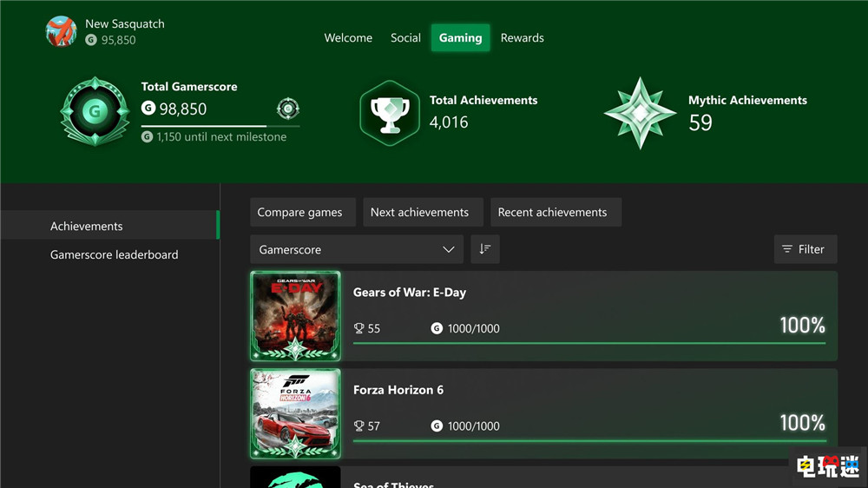Switch to the Welcome tab
The width and height of the screenshot is (868, 488).
click(348, 37)
